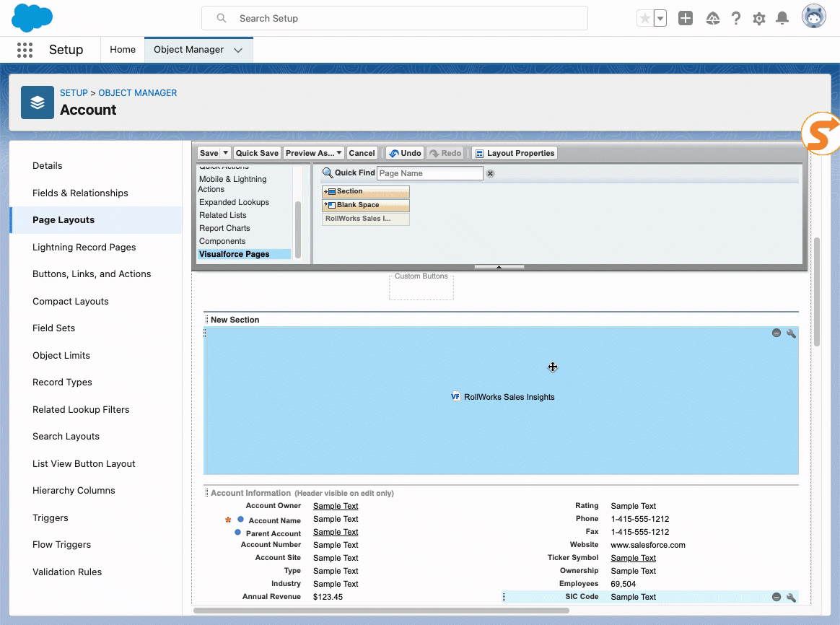Open the Preview As dropdown
The width and height of the screenshot is (840, 625).
[313, 153]
